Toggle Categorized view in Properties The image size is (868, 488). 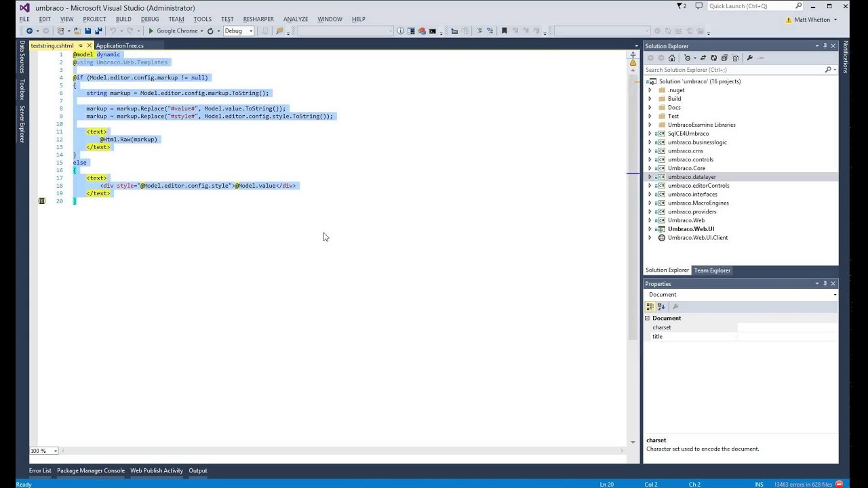tap(650, 306)
